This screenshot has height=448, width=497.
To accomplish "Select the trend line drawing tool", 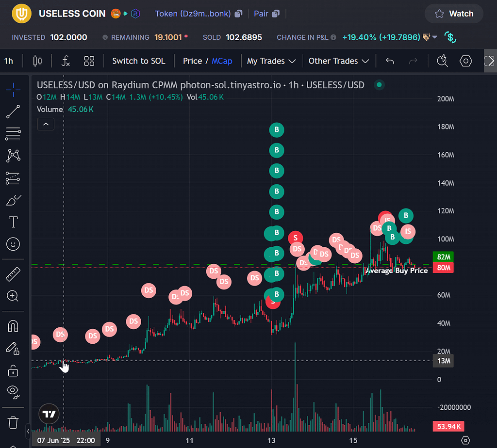I will pos(13,112).
